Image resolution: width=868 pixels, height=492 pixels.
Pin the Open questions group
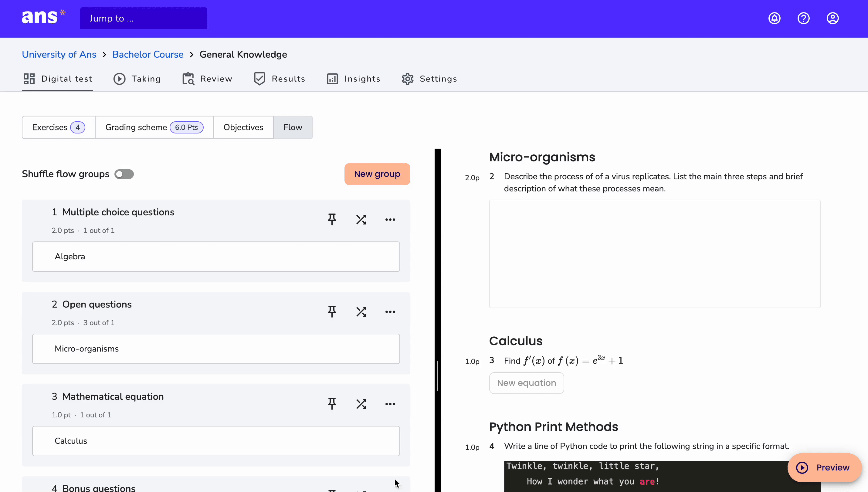coord(332,312)
